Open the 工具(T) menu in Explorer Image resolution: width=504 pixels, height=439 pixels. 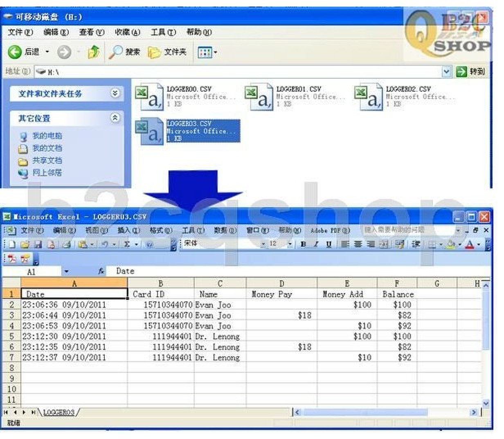[163, 32]
